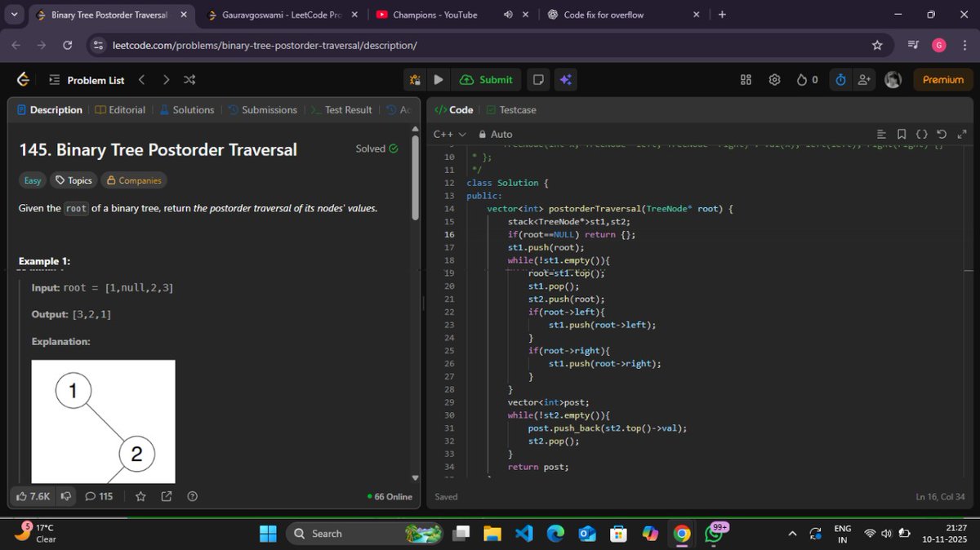Open the AI assistant sparkle icon
This screenshot has width=980, height=550.
tap(566, 79)
